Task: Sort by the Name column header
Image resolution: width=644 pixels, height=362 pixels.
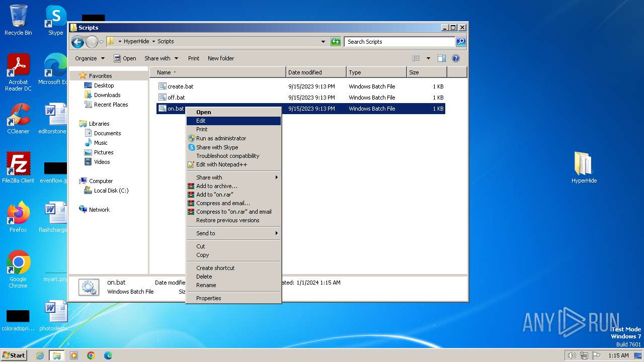Action: click(217, 72)
